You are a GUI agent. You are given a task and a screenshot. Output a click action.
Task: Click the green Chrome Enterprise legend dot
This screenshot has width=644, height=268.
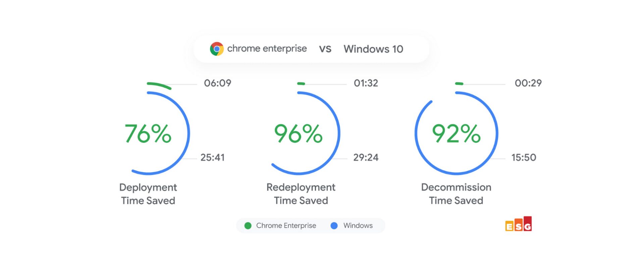pos(248,226)
